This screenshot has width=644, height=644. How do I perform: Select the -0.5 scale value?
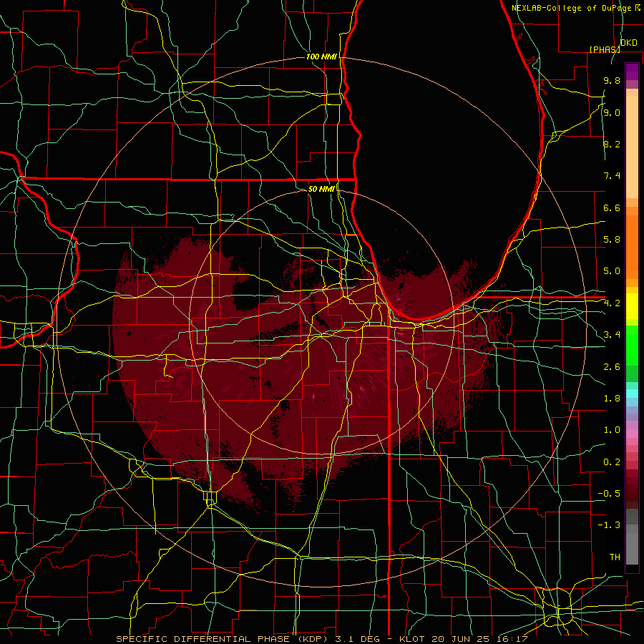tap(609, 494)
